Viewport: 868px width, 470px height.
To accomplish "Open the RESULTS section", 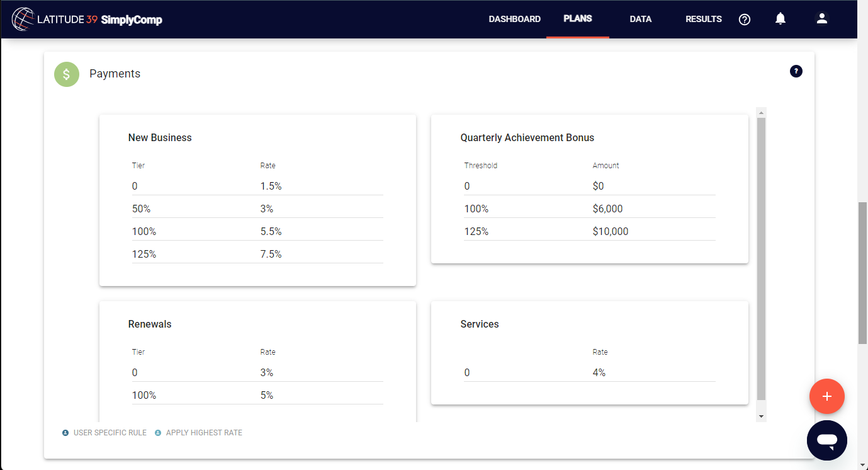I will [x=703, y=19].
